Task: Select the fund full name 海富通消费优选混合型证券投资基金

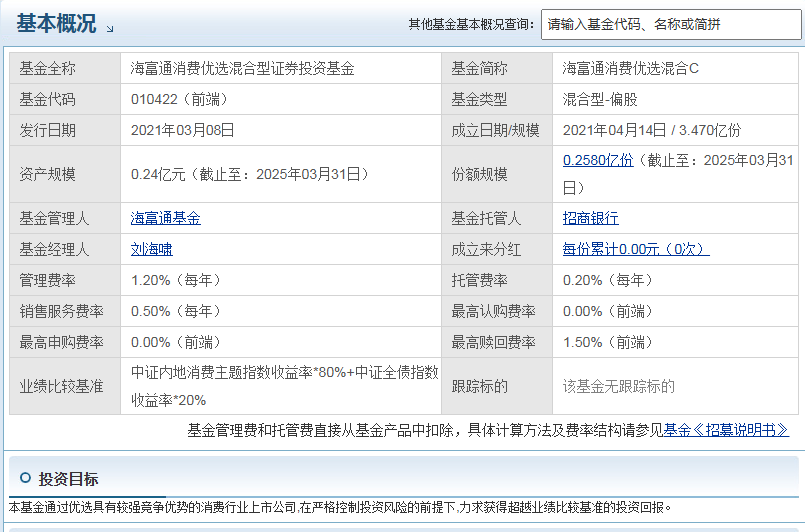Action: point(242,68)
